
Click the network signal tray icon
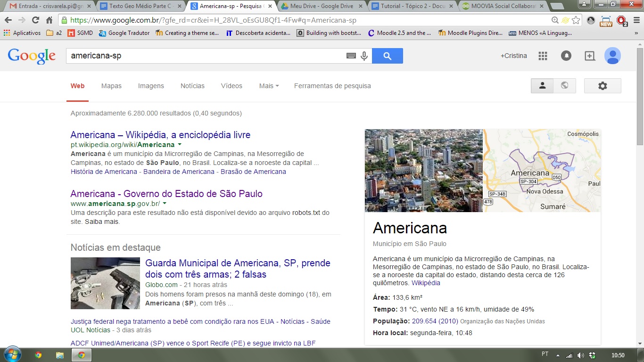[x=570, y=355]
